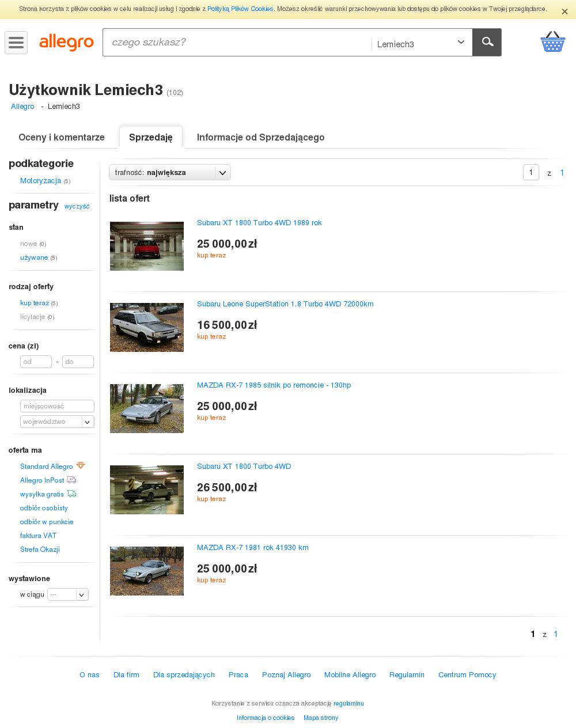Click the MAZDA RX-7 1981 thumbnail
576x728 pixels.
click(x=147, y=571)
